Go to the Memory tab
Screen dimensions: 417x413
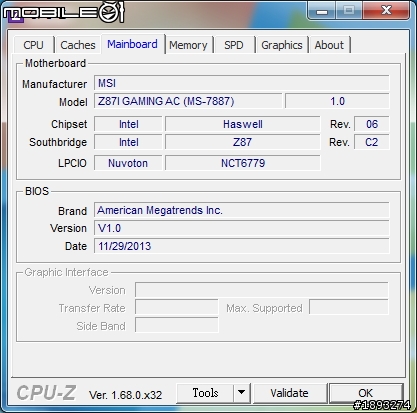coord(188,45)
